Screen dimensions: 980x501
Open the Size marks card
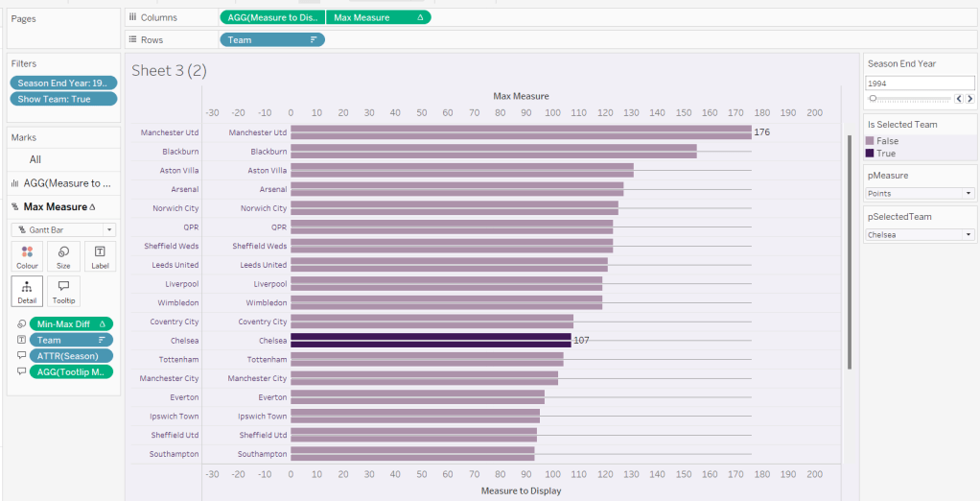tap(63, 256)
